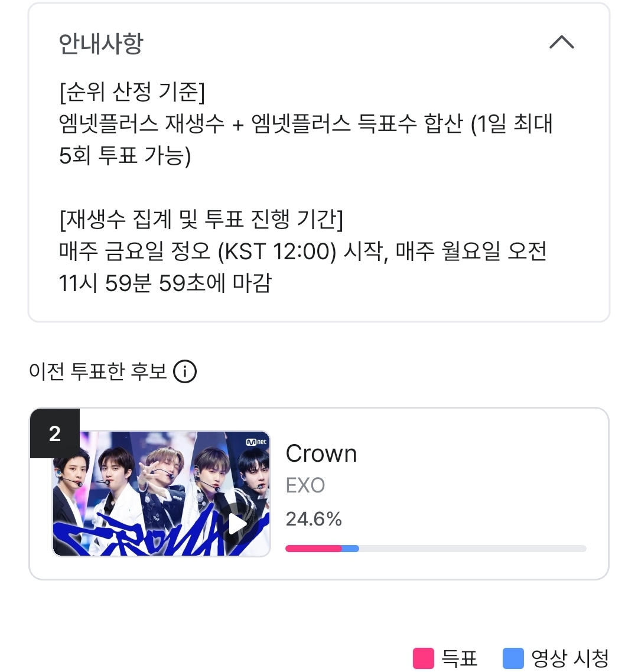Viewport: 638px width, 672px height.
Task: Click the 안내사항 header title
Action: [x=101, y=44]
